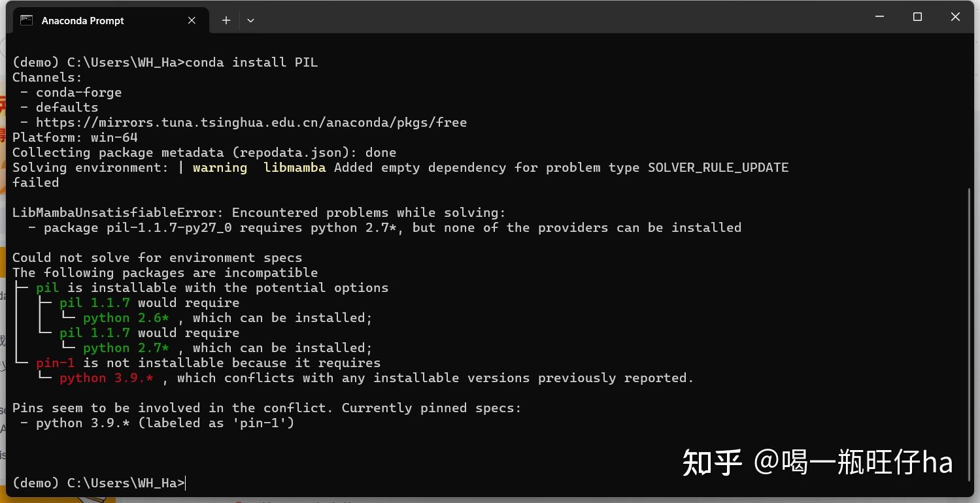
Task: Click the Anaconda Prompt tab icon
Action: click(x=26, y=20)
